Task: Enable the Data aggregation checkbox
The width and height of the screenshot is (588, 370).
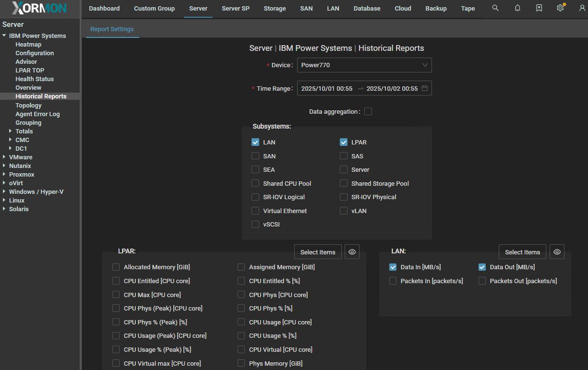Action: 368,112
